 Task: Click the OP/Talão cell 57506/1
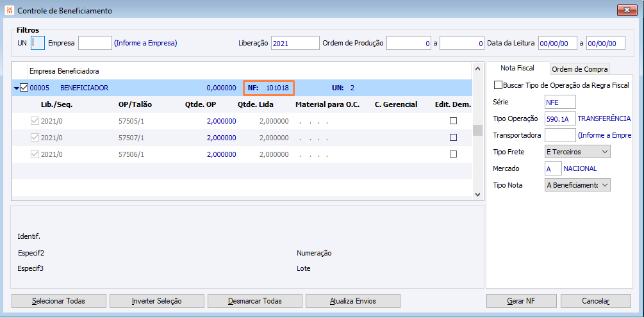131,155
